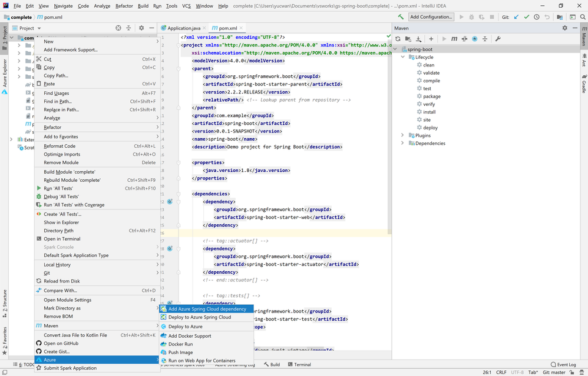Choose Docker Run menu item
The image size is (588, 376).
click(207, 344)
